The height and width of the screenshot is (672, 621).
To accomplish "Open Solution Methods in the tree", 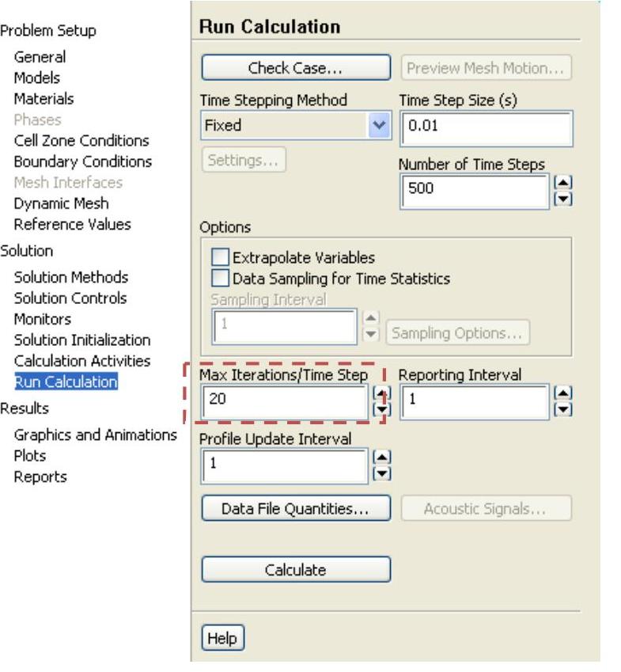I will click(x=70, y=277).
